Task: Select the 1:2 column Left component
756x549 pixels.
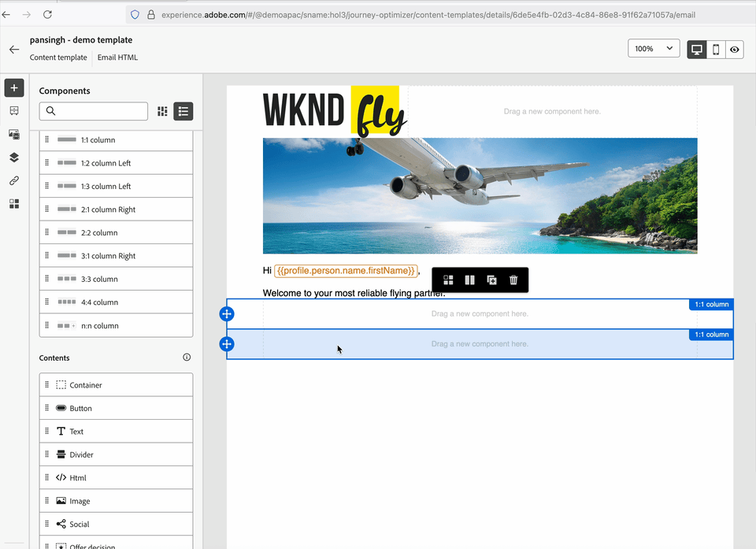Action: point(117,163)
